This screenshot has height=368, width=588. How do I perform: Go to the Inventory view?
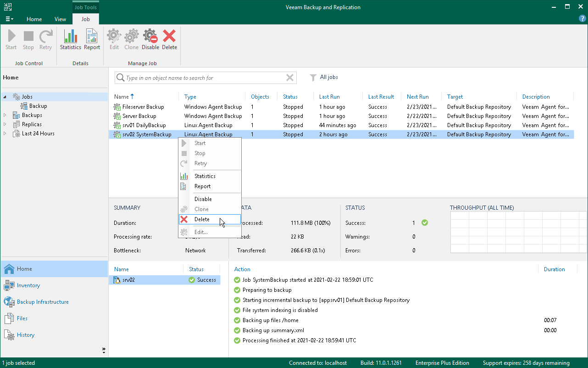[x=28, y=285]
